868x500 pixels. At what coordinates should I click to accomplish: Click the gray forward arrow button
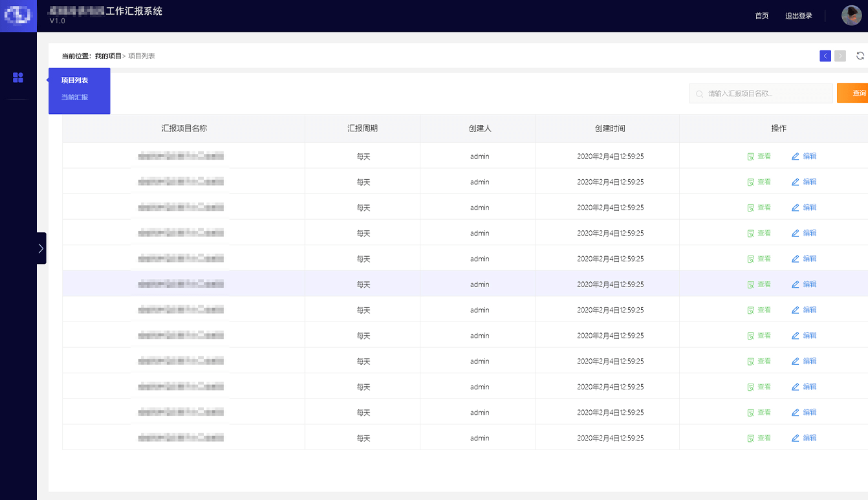840,56
